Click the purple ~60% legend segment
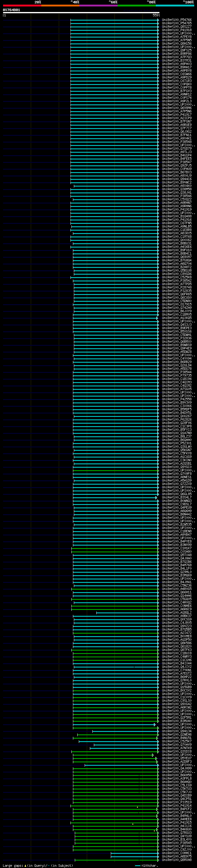Viewport: 197px width, 868px height. coord(99,6)
